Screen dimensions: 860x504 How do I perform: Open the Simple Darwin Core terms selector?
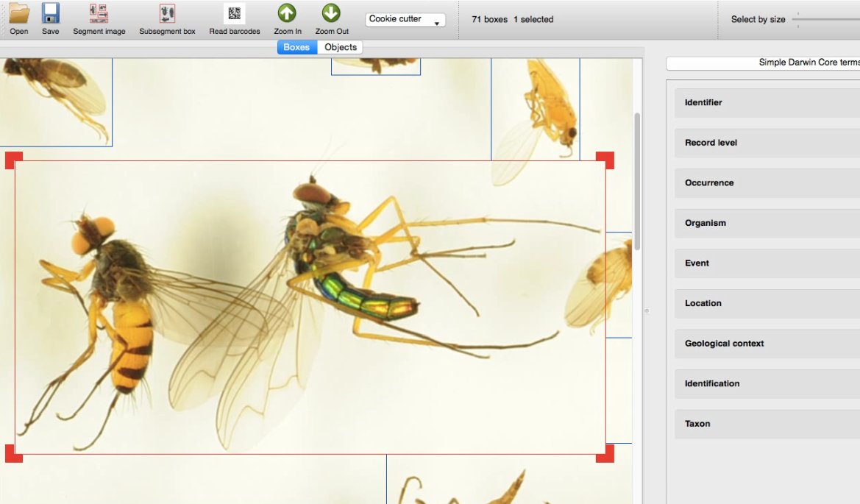click(x=763, y=63)
